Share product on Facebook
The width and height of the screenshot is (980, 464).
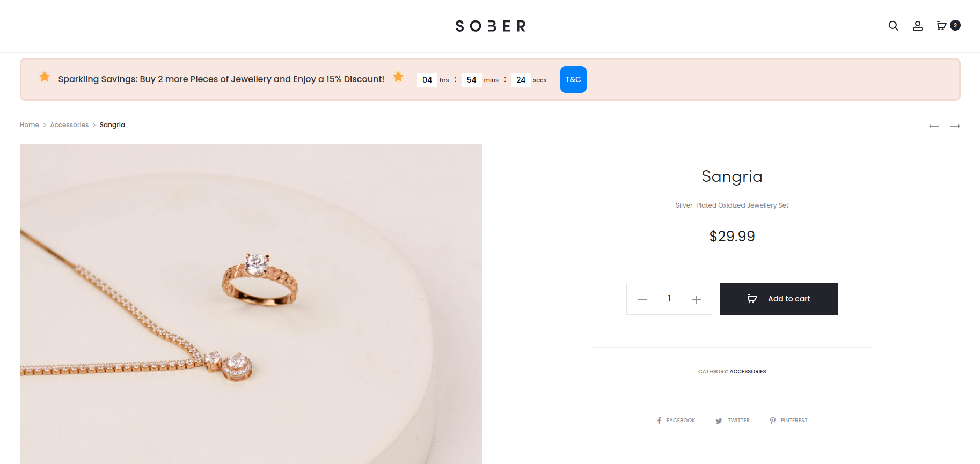pos(676,421)
